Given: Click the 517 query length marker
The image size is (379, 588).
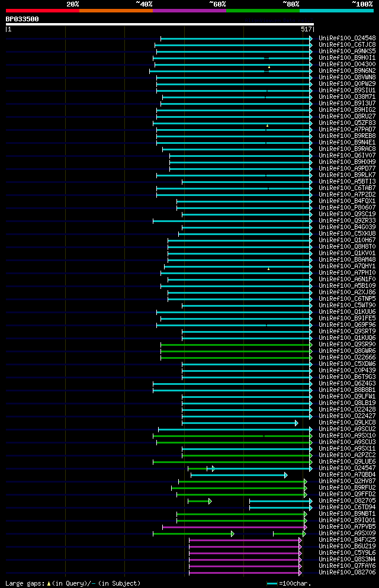Looking at the screenshot, I should coord(306,29).
